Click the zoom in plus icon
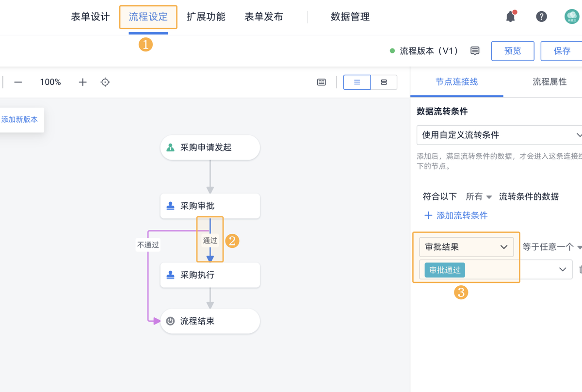 click(x=83, y=82)
